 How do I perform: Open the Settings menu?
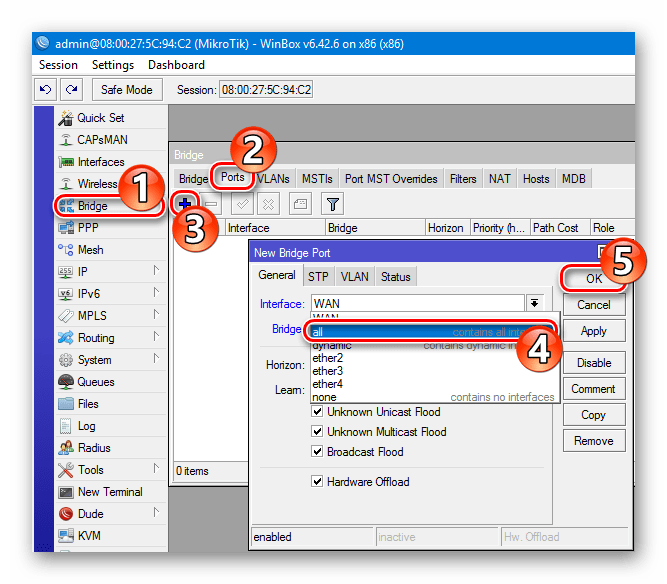(x=113, y=65)
